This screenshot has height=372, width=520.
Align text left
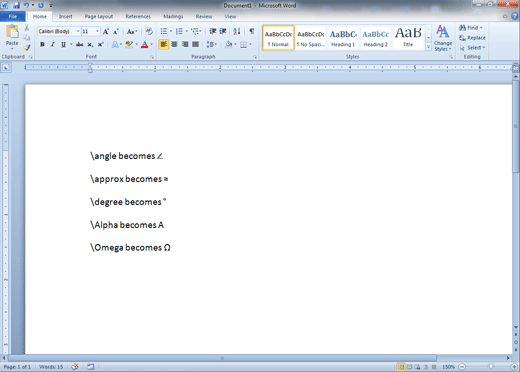163,44
